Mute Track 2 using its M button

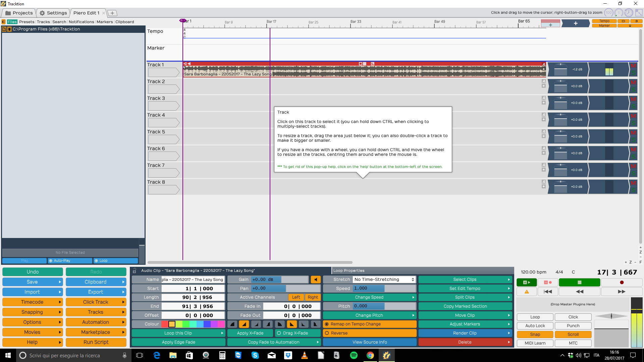633,83
